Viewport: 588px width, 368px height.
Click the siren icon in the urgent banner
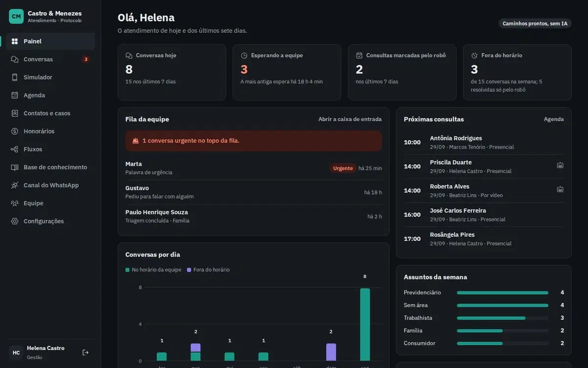pos(136,141)
